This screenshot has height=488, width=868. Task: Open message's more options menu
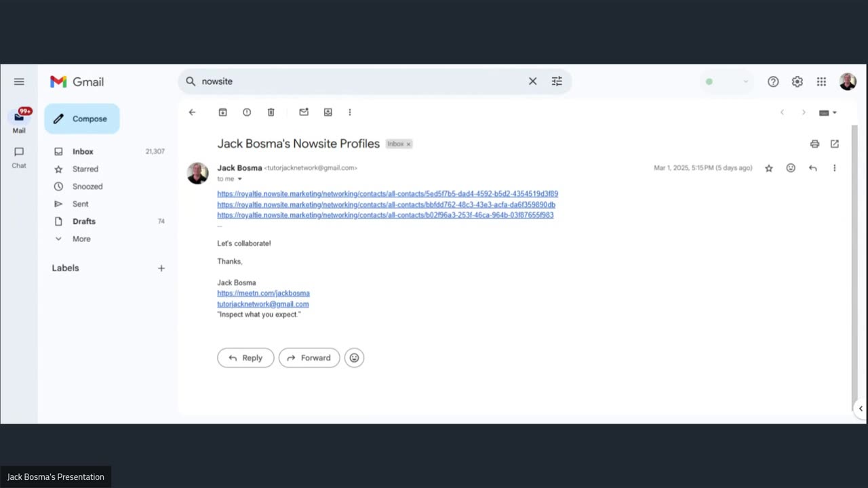pos(834,168)
